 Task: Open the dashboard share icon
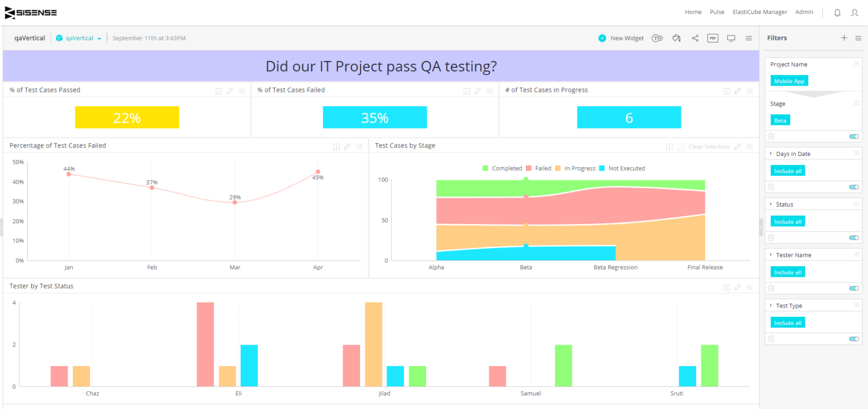coord(695,38)
